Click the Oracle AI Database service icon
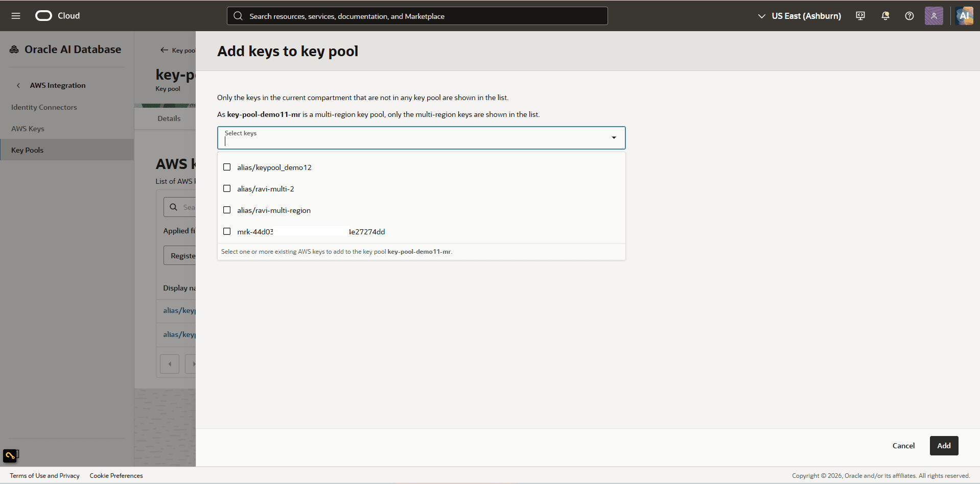Screen dimensions: 980x484 [x=14, y=50]
